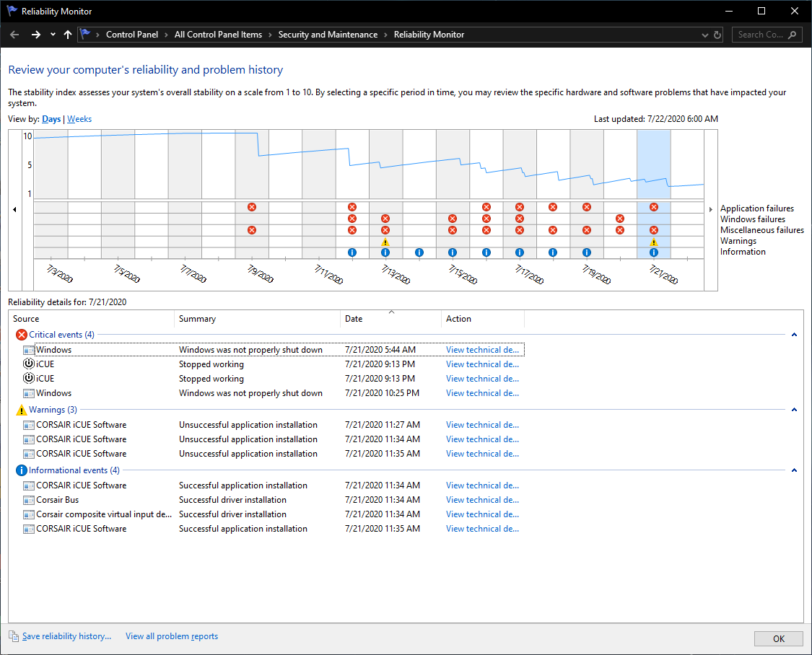812x655 pixels.
Task: Click Save reliability history link
Action: pos(66,636)
